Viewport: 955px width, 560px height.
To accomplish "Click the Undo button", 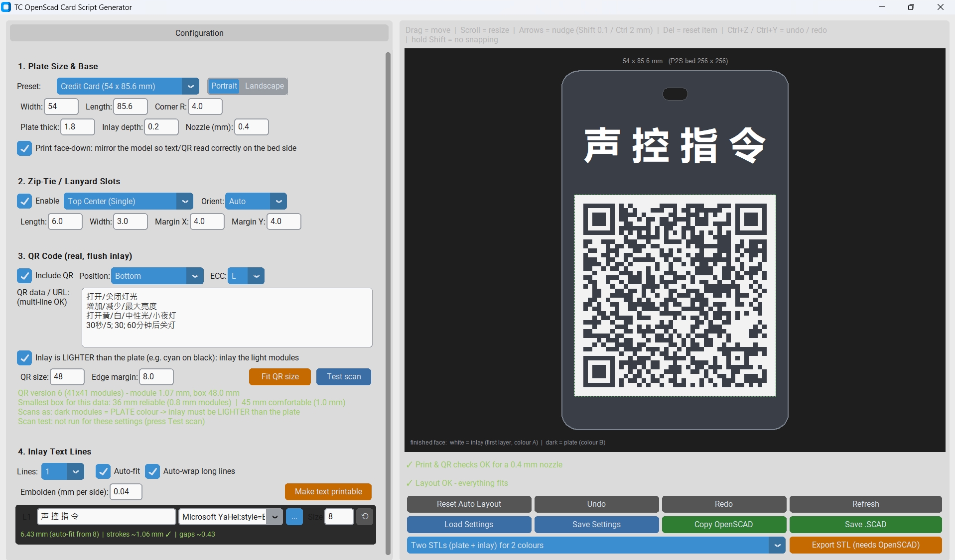I will point(596,504).
